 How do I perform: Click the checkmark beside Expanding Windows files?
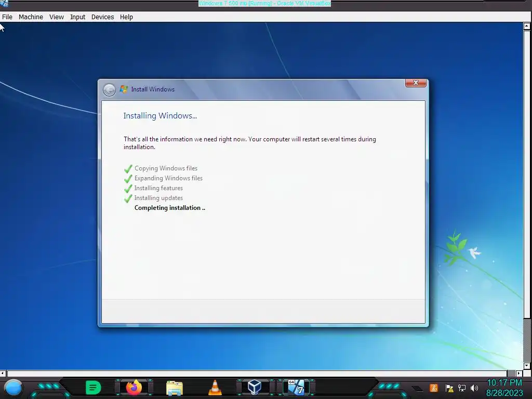[x=128, y=179]
